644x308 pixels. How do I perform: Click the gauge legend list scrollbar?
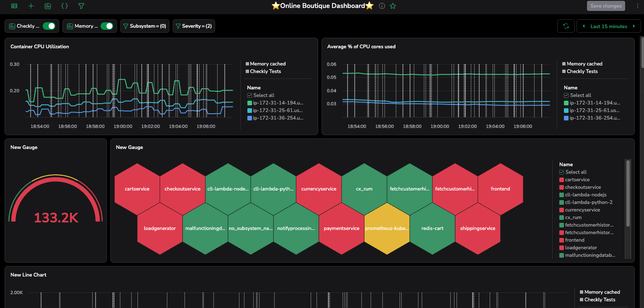628,193
